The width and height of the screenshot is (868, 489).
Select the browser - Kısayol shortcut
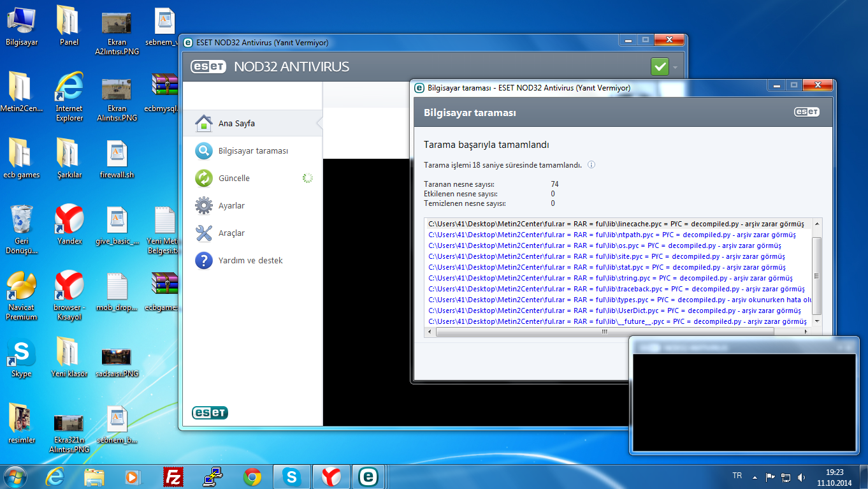coord(69,296)
